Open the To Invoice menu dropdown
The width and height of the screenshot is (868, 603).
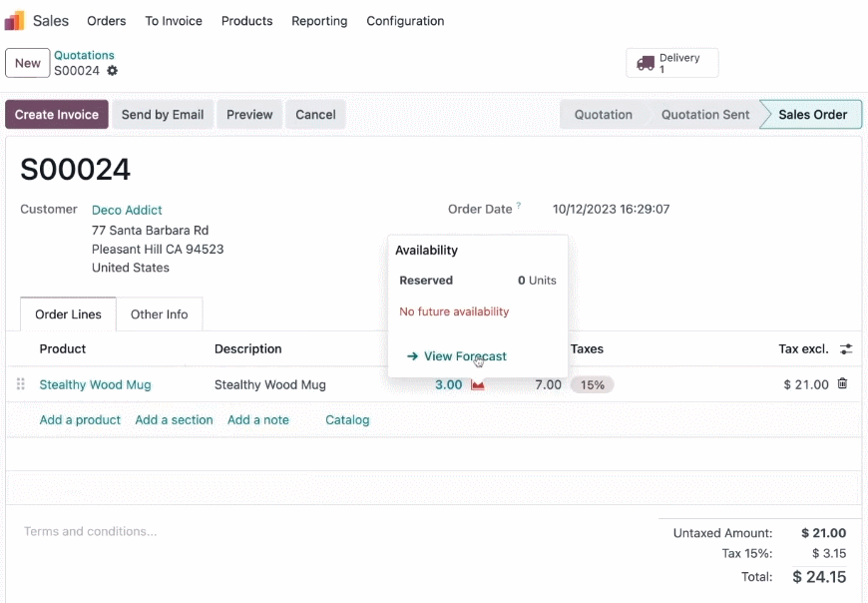point(174,21)
